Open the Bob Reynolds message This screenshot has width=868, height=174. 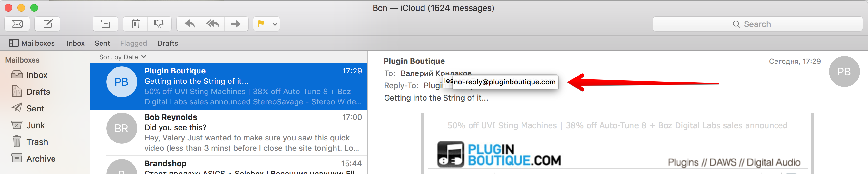[229, 133]
